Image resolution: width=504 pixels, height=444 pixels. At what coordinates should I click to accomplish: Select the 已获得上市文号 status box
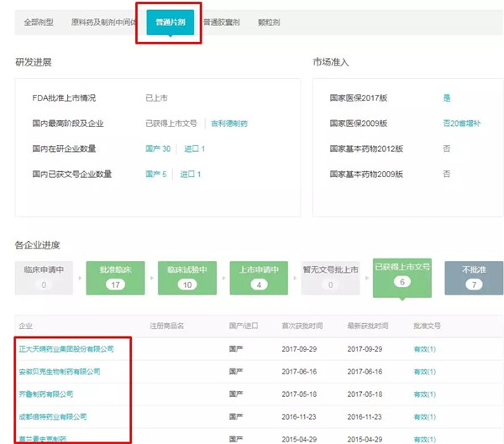(402, 276)
